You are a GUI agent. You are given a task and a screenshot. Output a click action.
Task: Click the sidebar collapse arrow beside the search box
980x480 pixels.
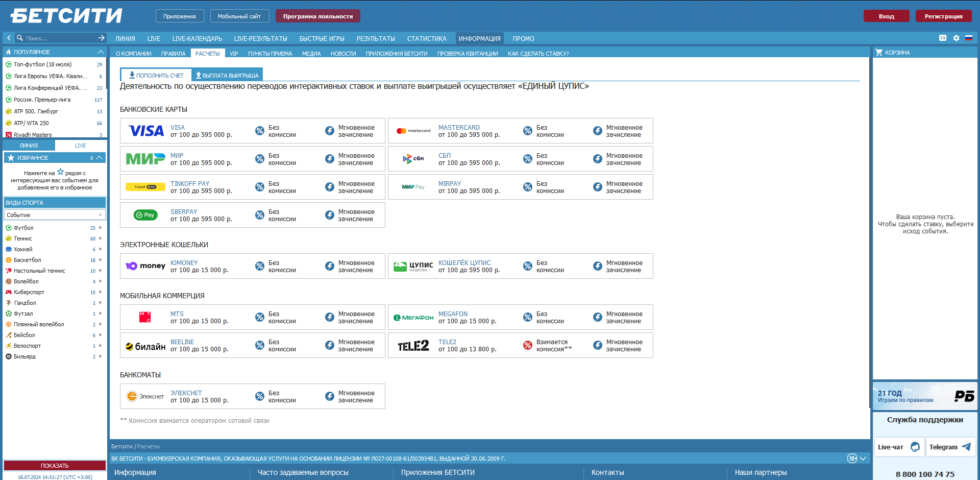pos(9,38)
